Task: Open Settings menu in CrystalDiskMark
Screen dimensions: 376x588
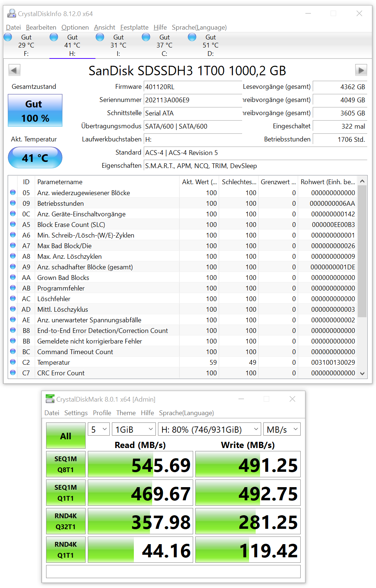Action: (76, 413)
